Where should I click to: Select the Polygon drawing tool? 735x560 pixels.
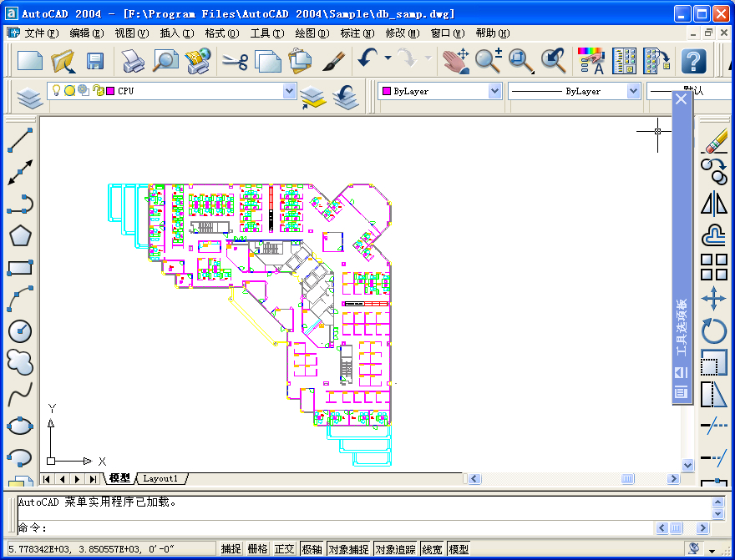pos(19,236)
